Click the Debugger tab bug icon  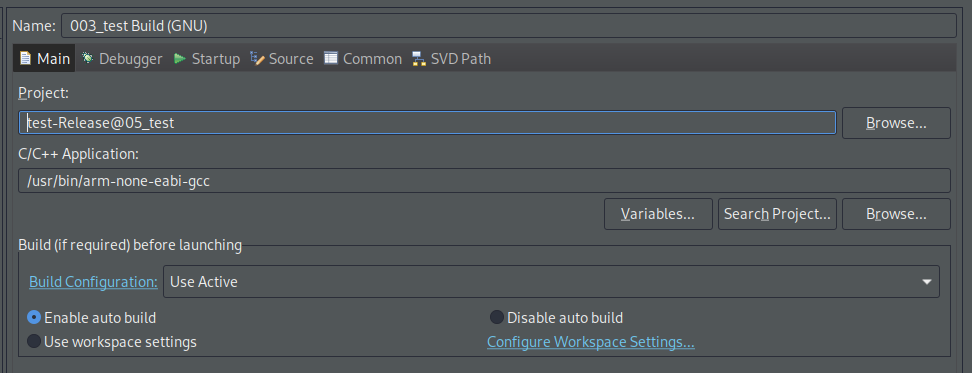(x=87, y=58)
